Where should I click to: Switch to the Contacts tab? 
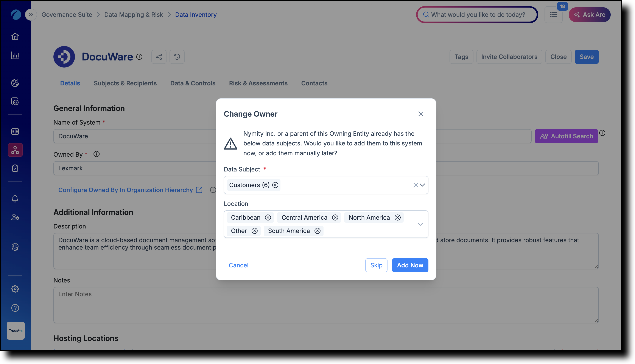click(314, 83)
